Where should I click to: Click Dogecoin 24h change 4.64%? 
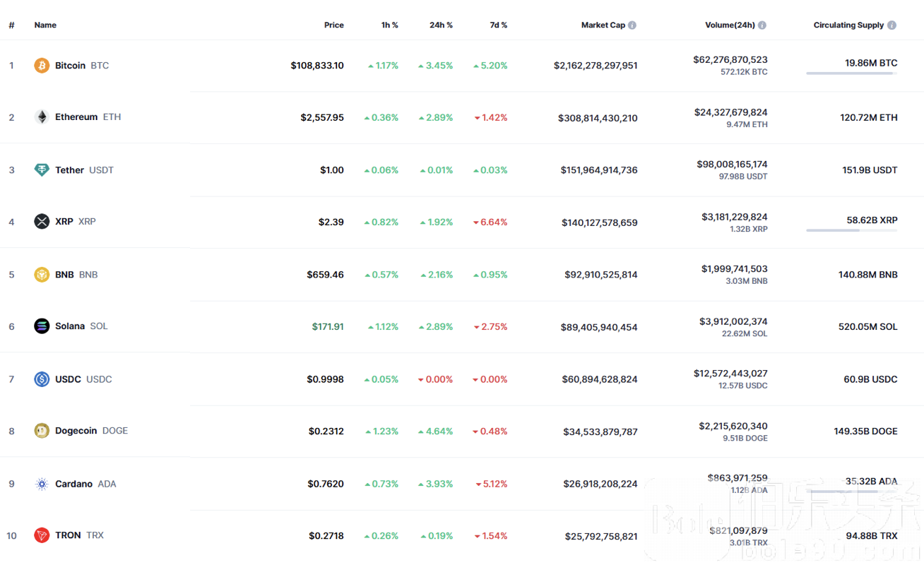[x=436, y=432]
